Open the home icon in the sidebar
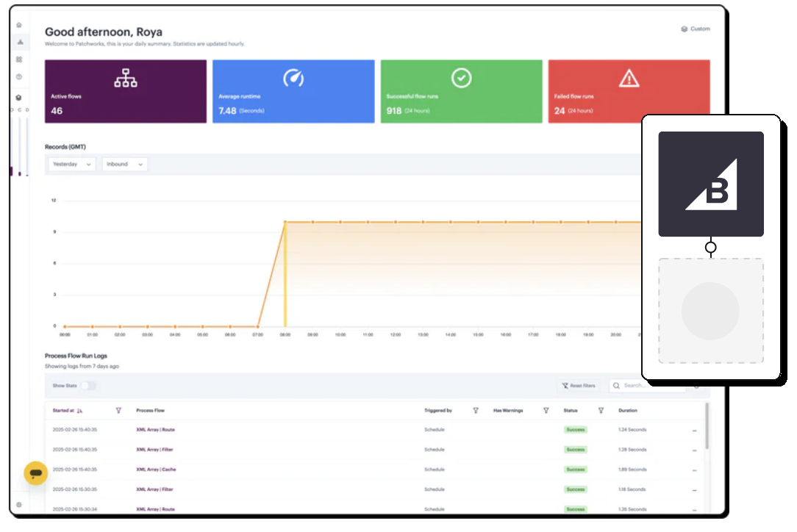The image size is (797, 532). 19,25
